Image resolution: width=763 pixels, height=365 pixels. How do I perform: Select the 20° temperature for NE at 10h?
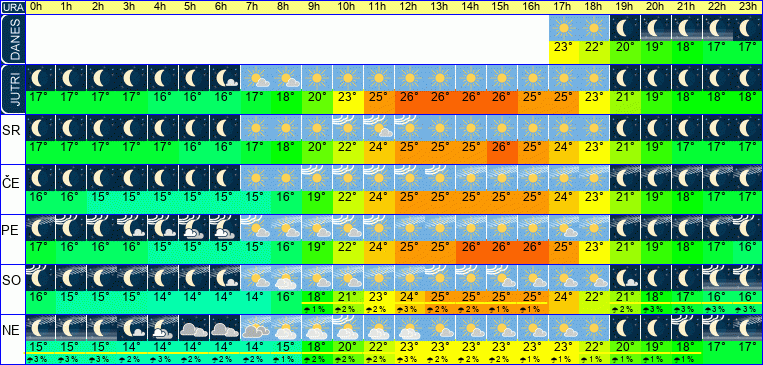pos(348,346)
